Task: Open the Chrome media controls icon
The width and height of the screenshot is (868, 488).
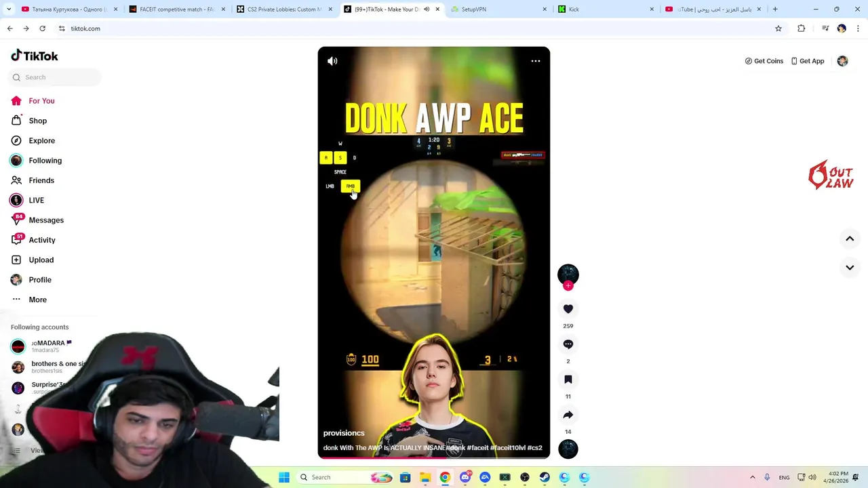Action: (825, 28)
